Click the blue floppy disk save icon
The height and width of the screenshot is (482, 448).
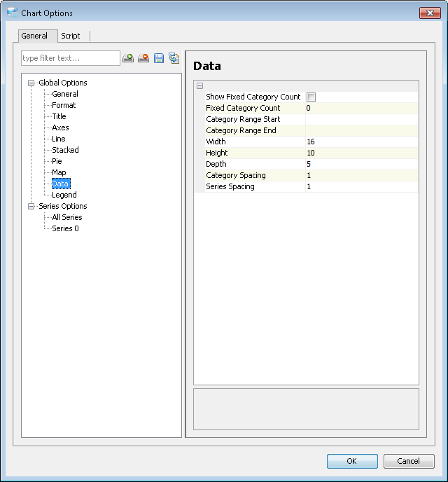[159, 58]
